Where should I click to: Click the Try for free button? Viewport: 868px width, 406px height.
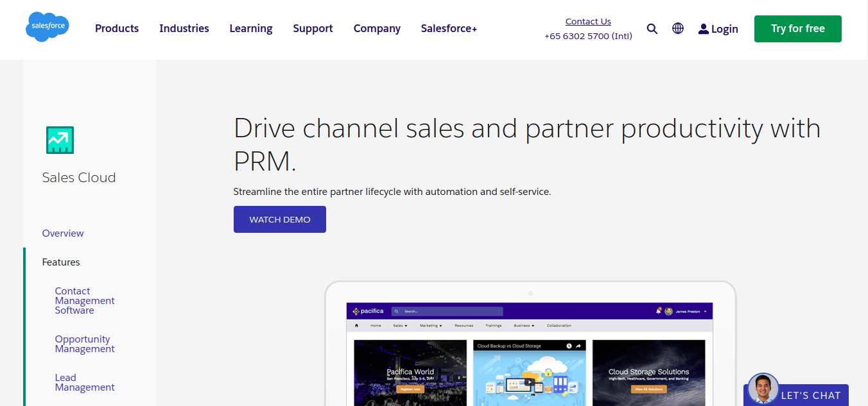click(x=798, y=29)
